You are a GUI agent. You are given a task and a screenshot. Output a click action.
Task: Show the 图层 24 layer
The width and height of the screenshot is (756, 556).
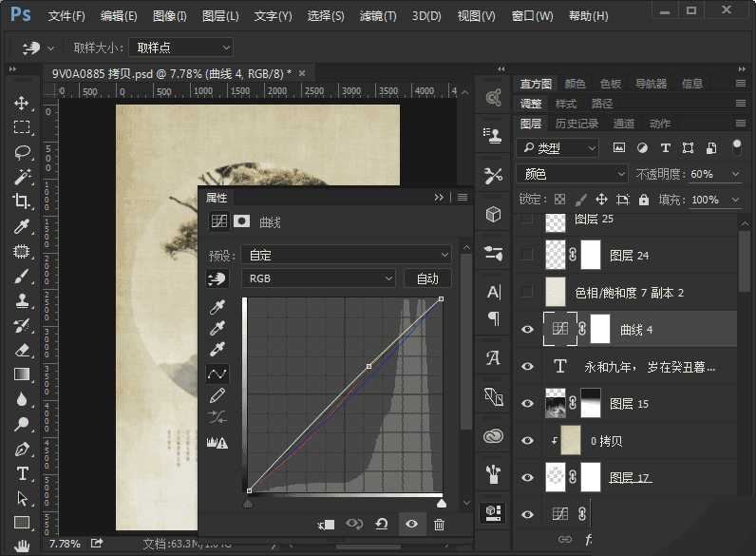tap(528, 255)
